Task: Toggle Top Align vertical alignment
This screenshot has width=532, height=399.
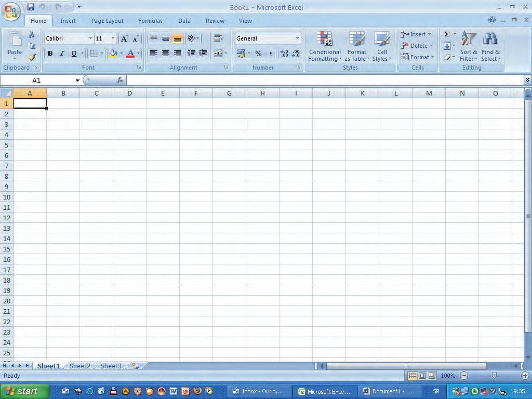Action: [154, 38]
